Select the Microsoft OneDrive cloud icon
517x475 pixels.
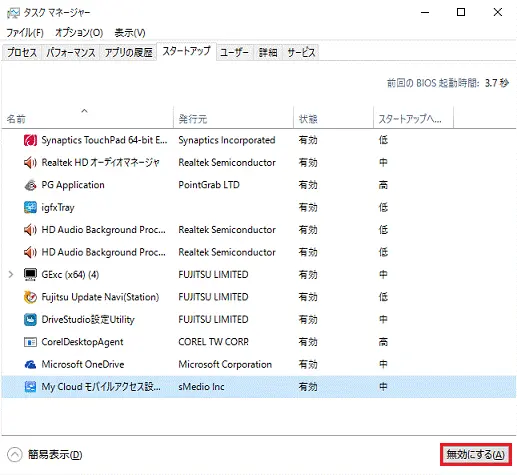tap(30, 364)
